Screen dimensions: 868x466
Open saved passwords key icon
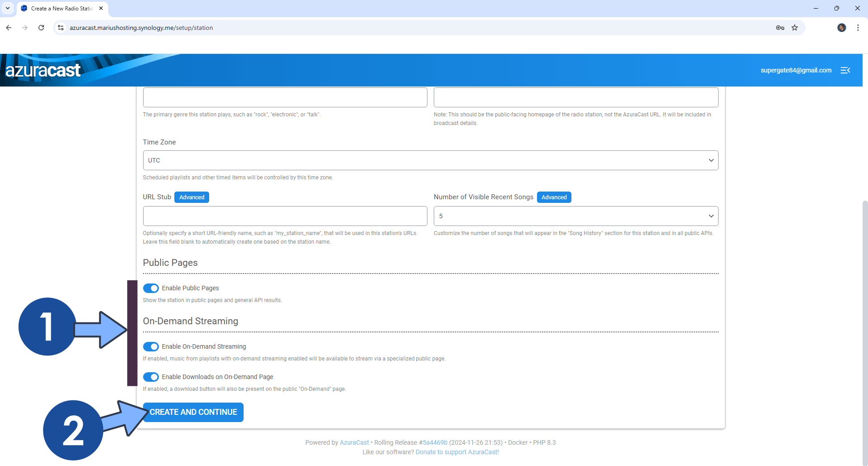780,28
